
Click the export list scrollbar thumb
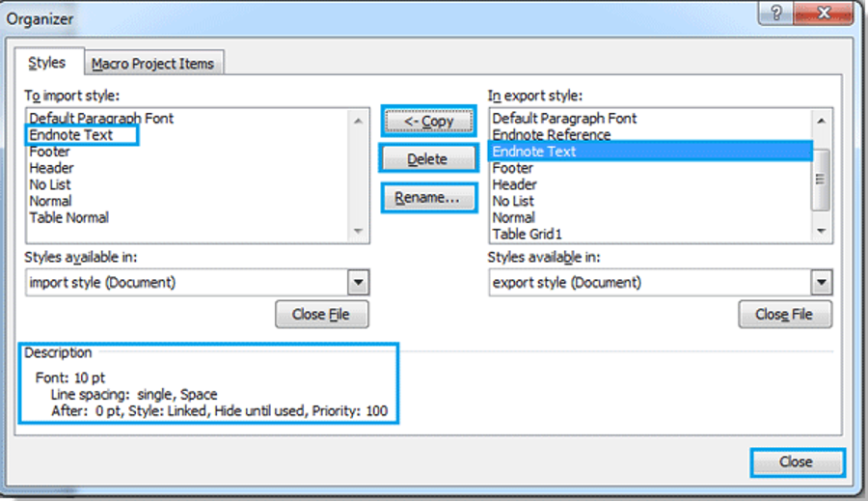point(821,180)
